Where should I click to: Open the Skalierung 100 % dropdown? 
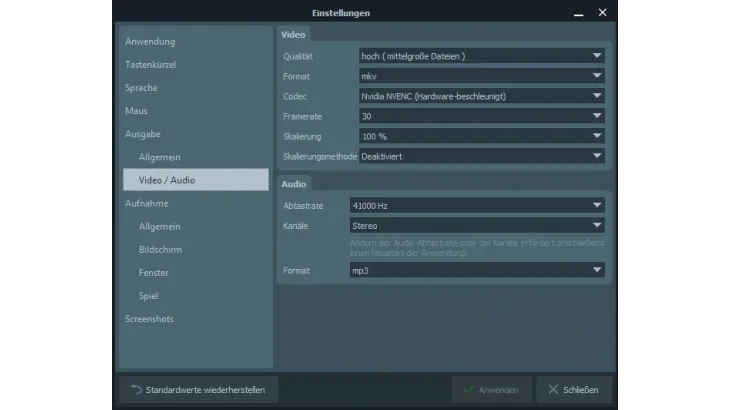coord(481,136)
